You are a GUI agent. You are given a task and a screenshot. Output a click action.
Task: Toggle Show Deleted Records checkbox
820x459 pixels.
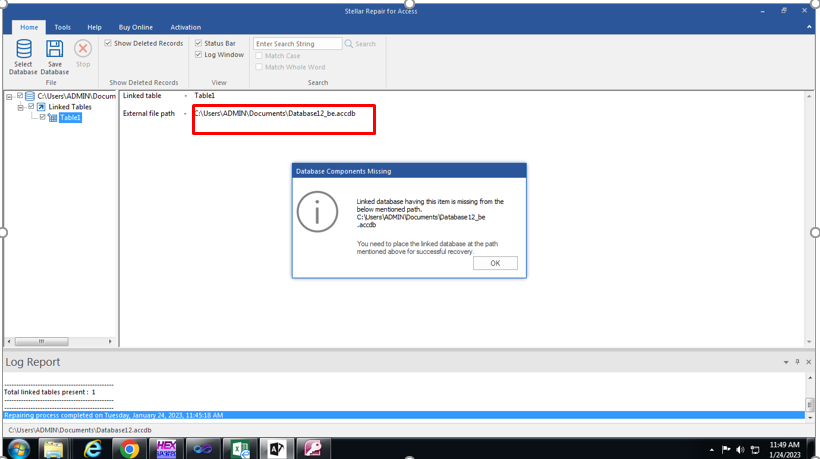(108, 43)
